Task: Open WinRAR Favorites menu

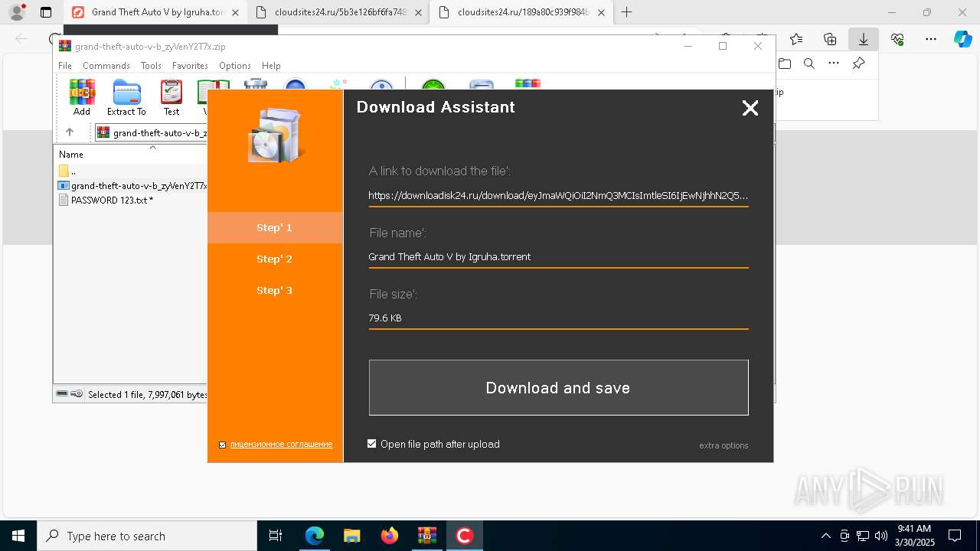Action: 190,66
